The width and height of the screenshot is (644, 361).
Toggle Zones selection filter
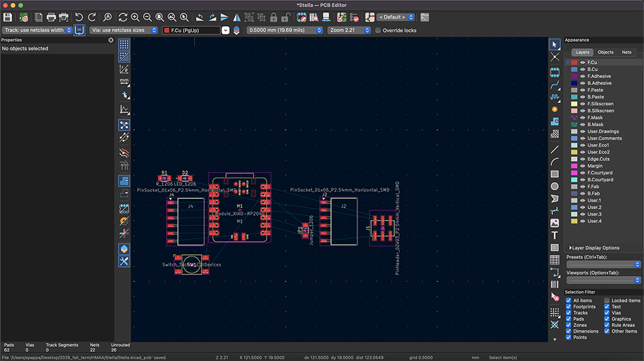click(x=569, y=325)
